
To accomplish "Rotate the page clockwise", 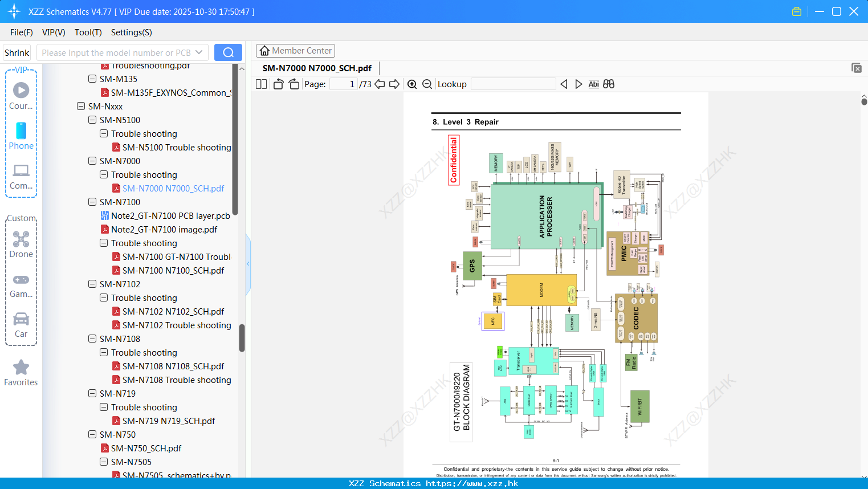I will (x=294, y=84).
